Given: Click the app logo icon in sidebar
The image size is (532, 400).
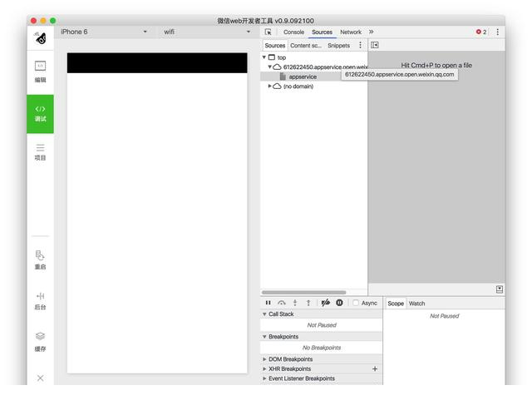Looking at the screenshot, I should (41, 38).
